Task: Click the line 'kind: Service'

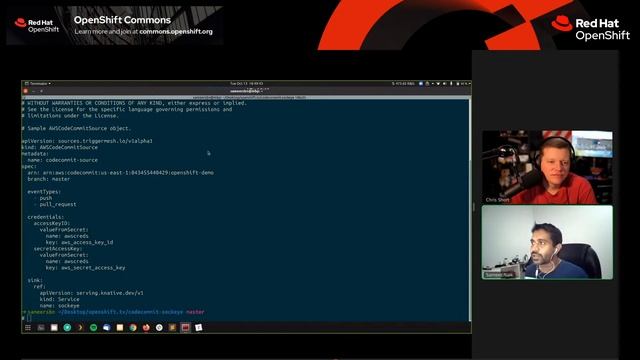Action: (x=60, y=299)
